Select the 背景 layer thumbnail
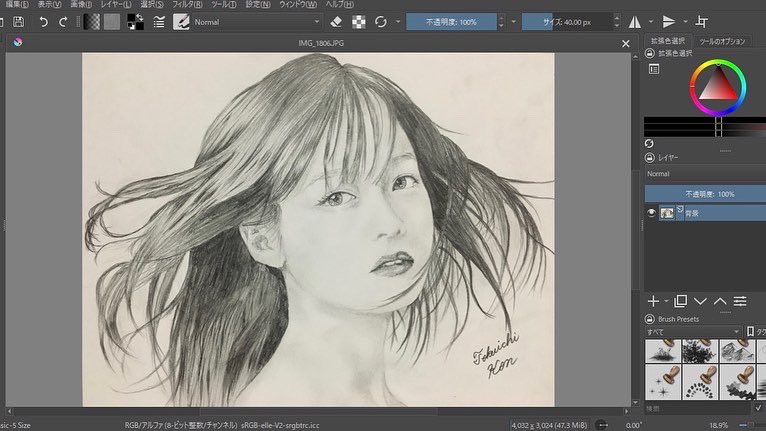Screen dimensions: 766x431 (667, 213)
